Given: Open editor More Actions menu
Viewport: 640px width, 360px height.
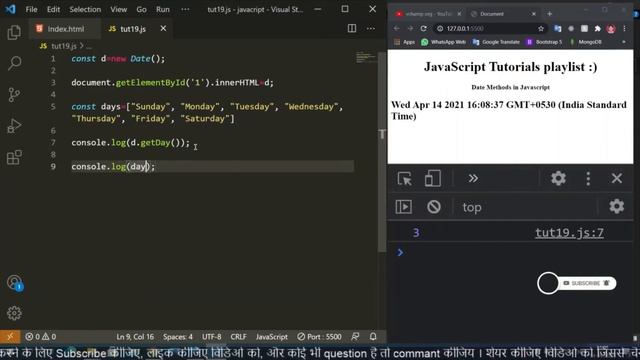Looking at the screenshot, I should click(x=371, y=28).
